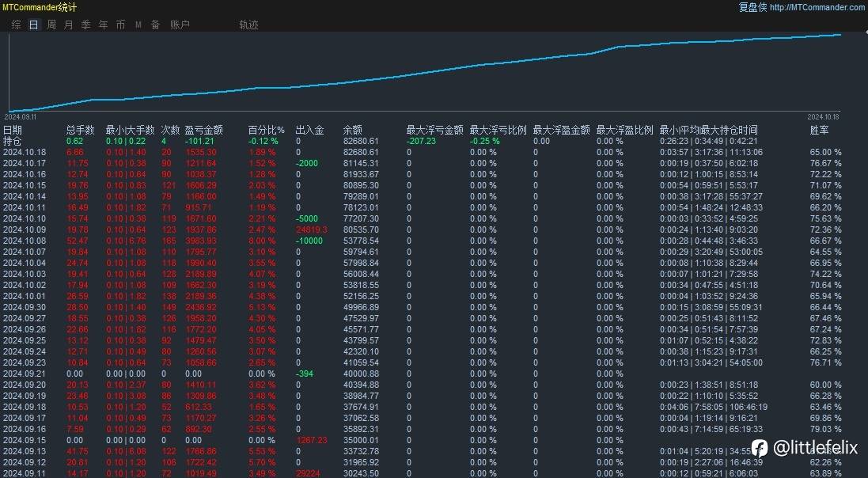This screenshot has height=478, width=868.
Task: Click the 持仓 row label
Action: pyautogui.click(x=13, y=141)
